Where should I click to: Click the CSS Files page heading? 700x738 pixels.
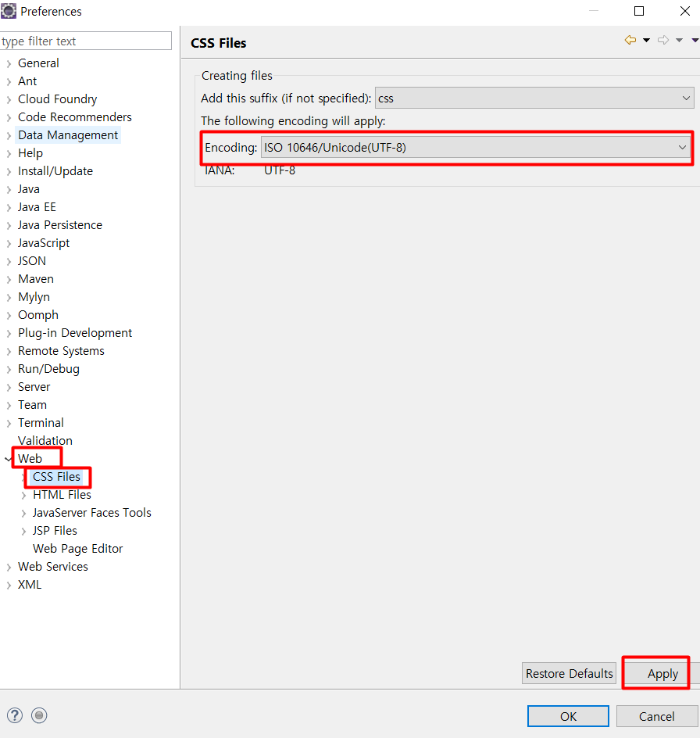pyautogui.click(x=218, y=43)
